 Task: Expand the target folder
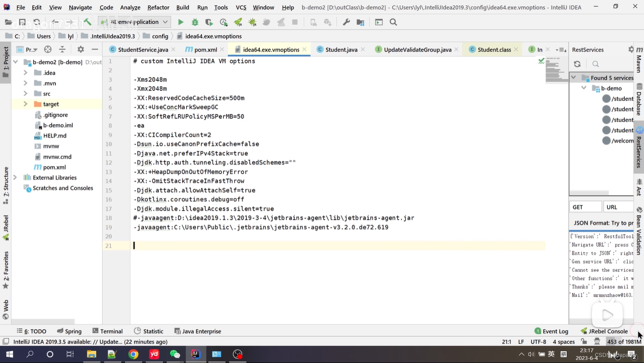[26, 104]
